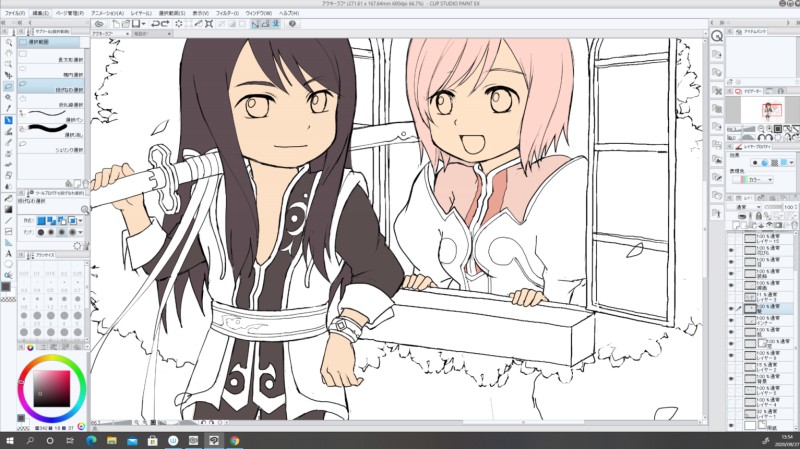The image size is (800, 449).
Task: Click the Undo arrow in command bar
Action: [156, 24]
